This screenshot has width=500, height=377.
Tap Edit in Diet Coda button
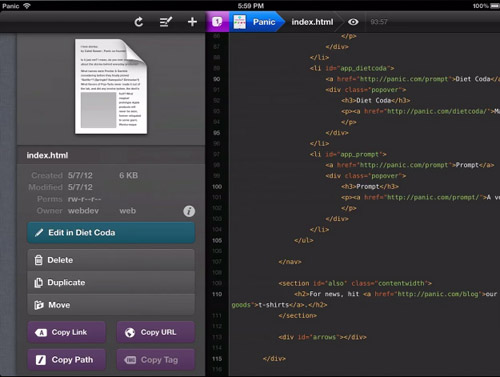[x=111, y=233]
